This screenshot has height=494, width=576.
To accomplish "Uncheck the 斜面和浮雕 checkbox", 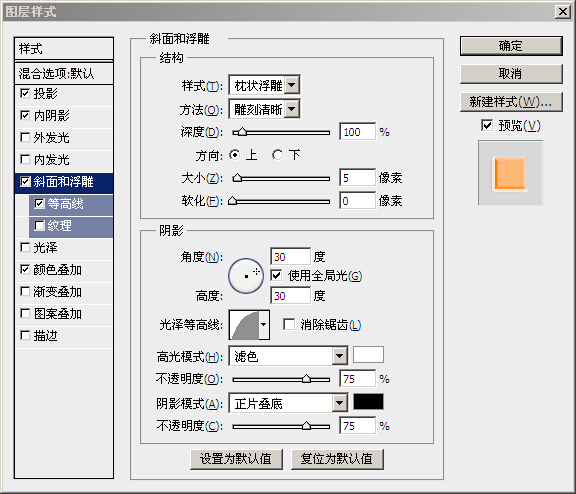I will pos(25,181).
